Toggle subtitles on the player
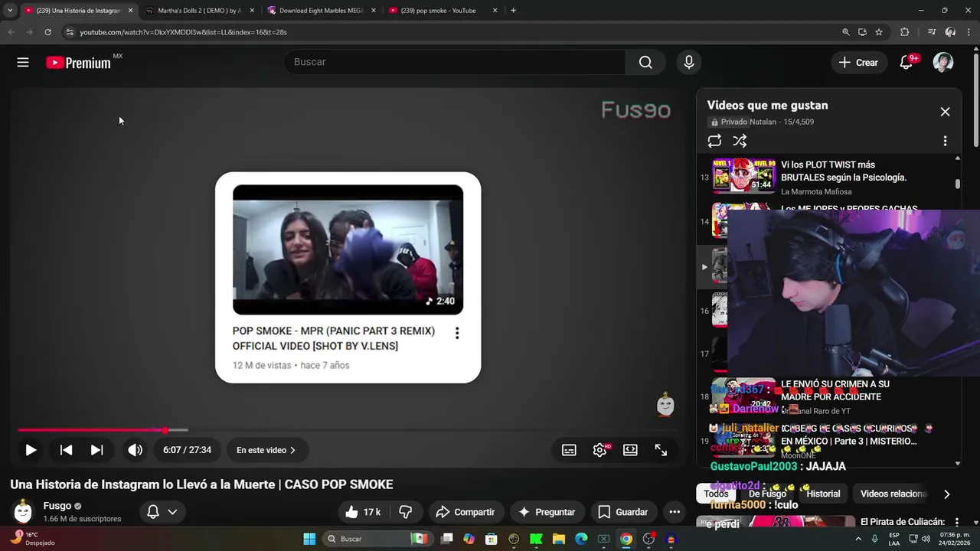Viewport: 980px width, 551px height. point(569,450)
